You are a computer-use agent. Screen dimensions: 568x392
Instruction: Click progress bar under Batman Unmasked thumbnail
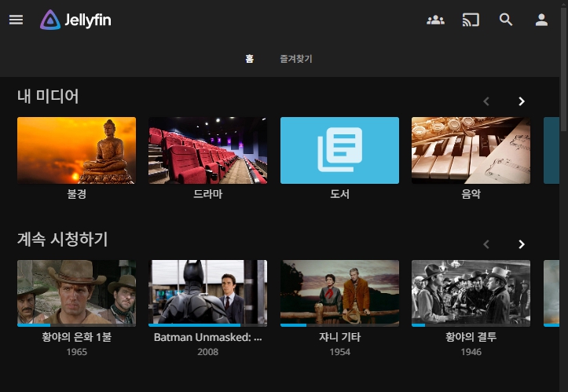pyautogui.click(x=208, y=325)
